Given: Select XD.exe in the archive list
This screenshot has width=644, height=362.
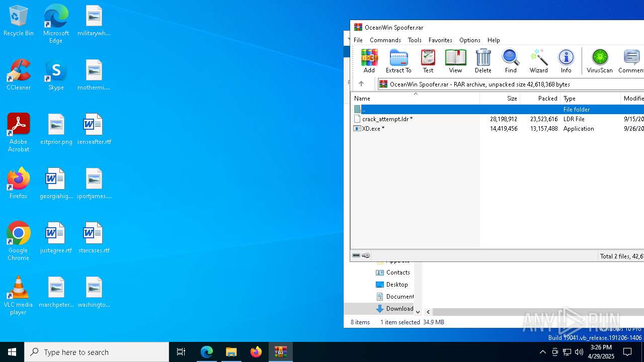Looking at the screenshot, I should click(x=373, y=129).
